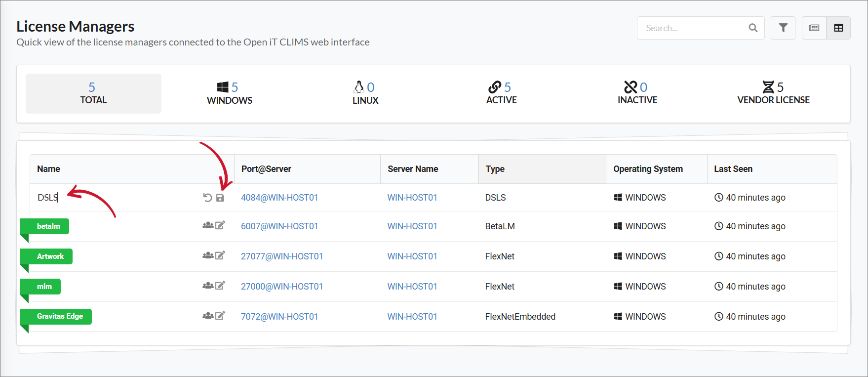
Task: Click Windows logo in DSLS row
Action: pos(618,197)
